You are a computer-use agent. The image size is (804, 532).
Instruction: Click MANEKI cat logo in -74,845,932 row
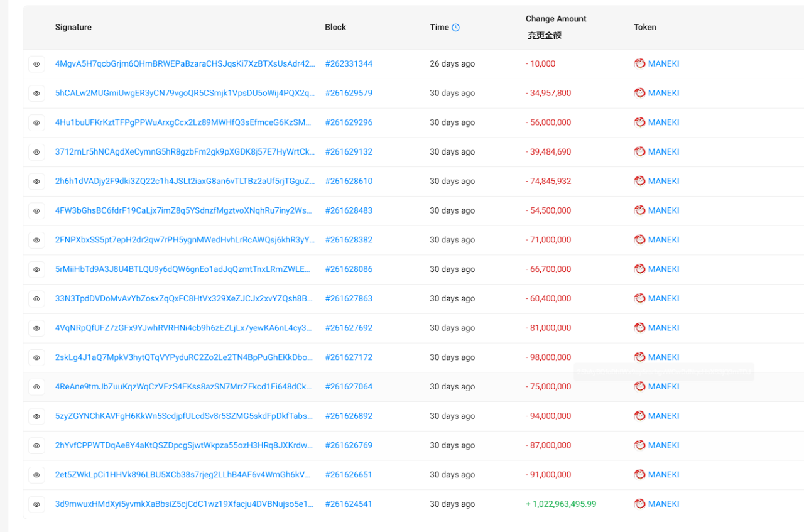639,181
